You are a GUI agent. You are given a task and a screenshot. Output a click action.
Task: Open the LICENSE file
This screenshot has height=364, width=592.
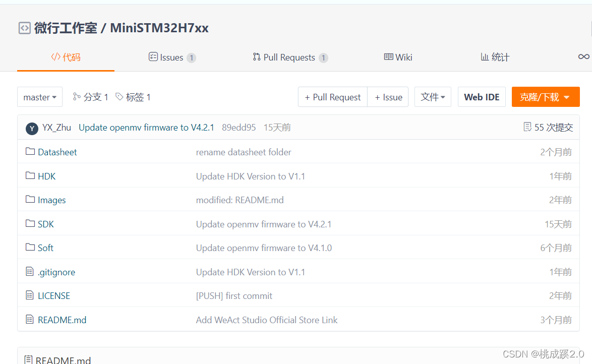click(54, 296)
